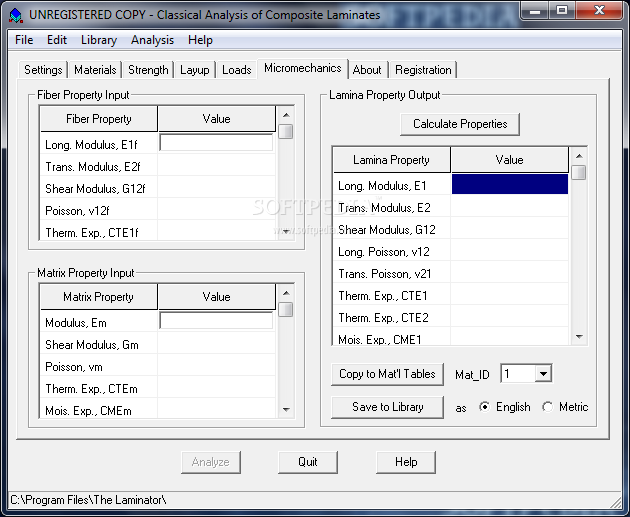Click matrix table scroll down arrow

click(x=286, y=410)
